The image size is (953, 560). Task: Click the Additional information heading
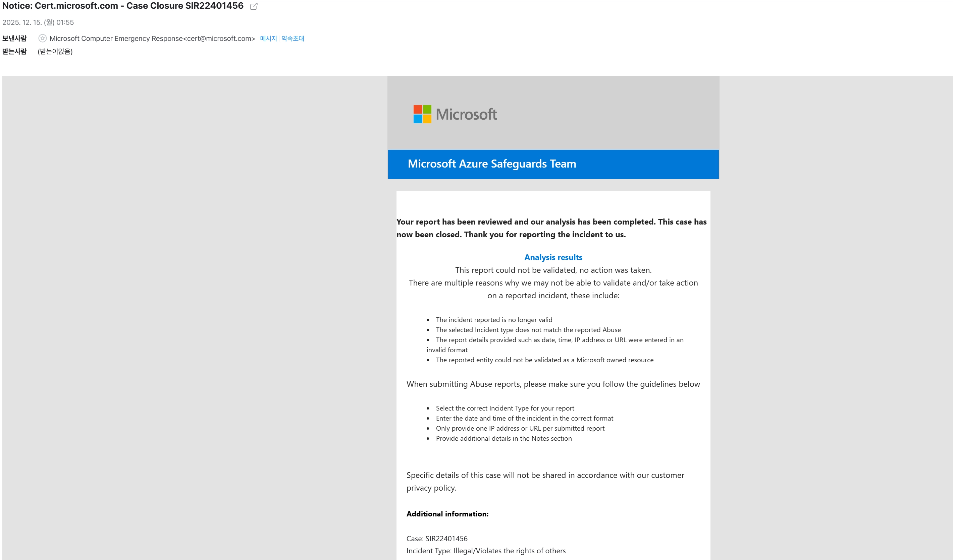(447, 514)
